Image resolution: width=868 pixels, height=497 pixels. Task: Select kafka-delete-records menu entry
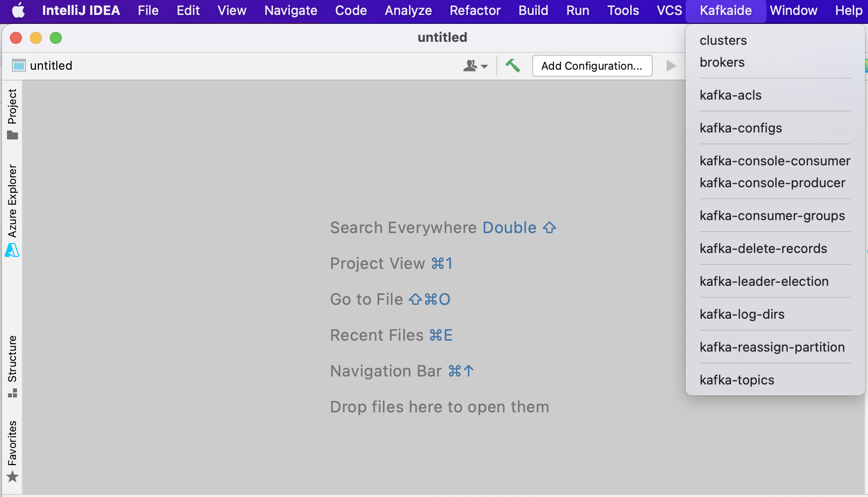[x=775, y=248]
